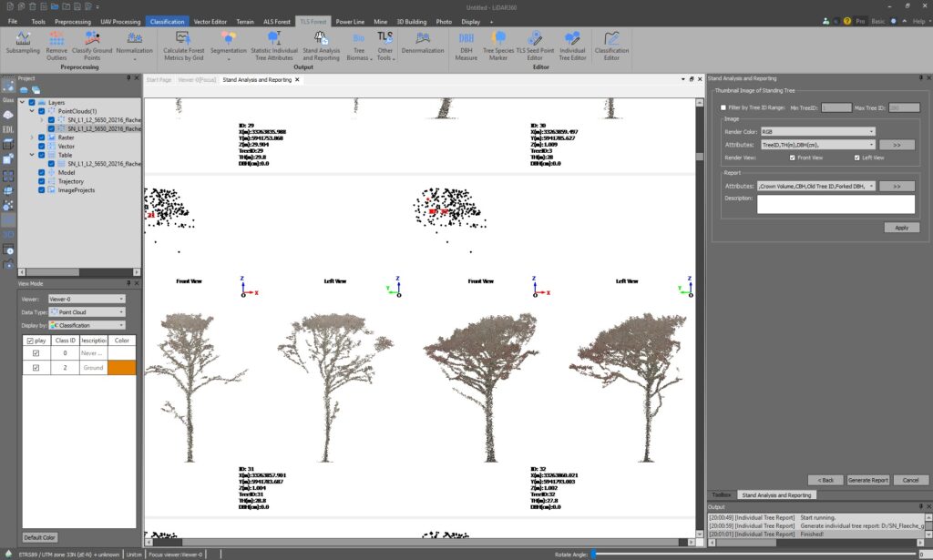Open the File menu
This screenshot has width=933, height=560.
[x=13, y=22]
